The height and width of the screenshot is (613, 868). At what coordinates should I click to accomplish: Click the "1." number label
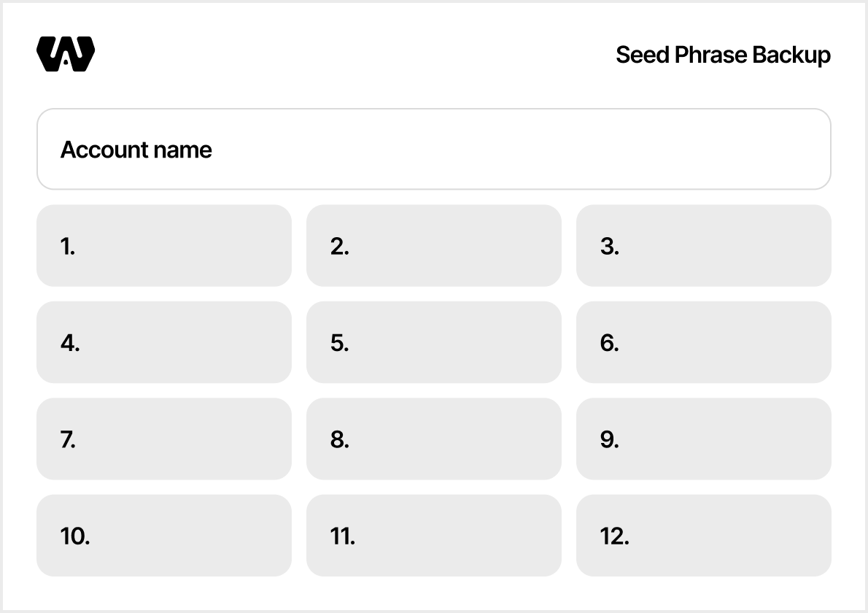[68, 247]
